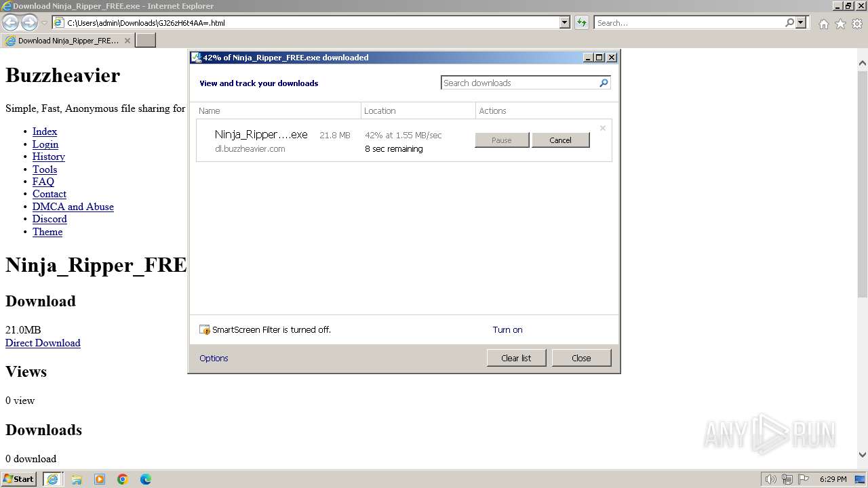The image size is (868, 488).
Task: Open the Tools gear icon
Action: pos(857,24)
